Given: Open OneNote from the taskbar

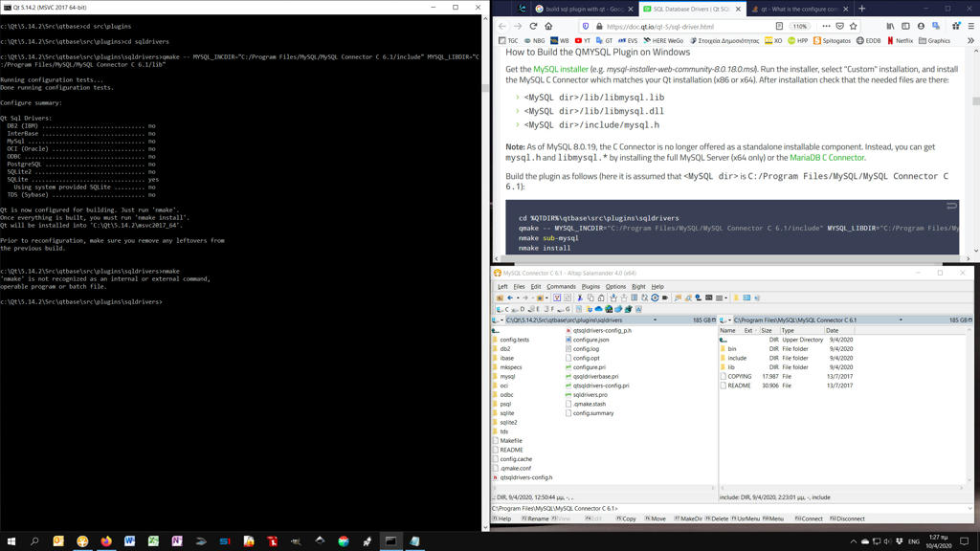Looking at the screenshot, I should point(177,541).
